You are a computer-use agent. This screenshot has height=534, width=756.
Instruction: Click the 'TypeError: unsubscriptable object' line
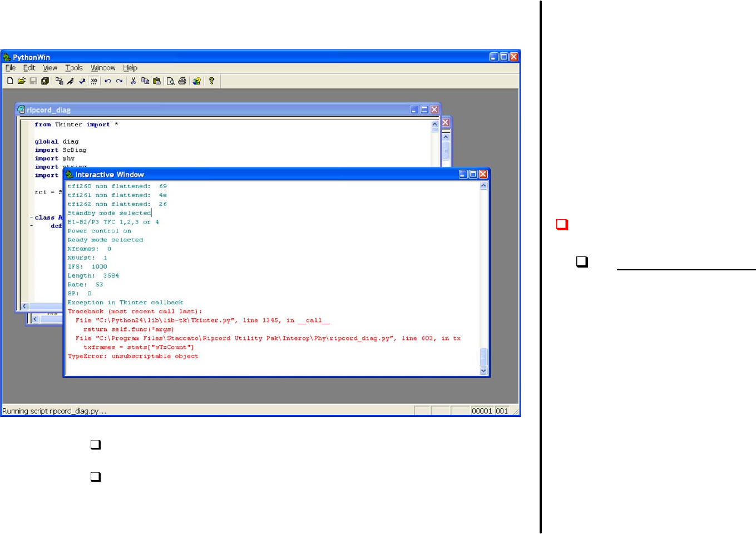coord(133,356)
